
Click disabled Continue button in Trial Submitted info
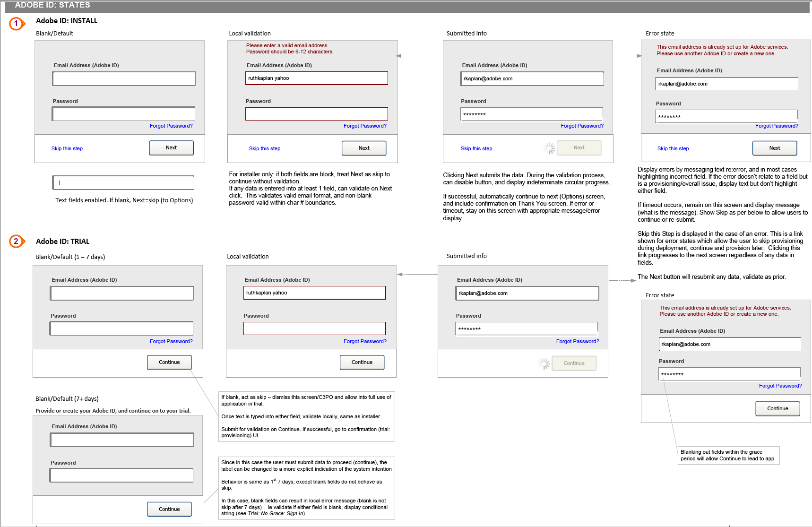click(574, 363)
